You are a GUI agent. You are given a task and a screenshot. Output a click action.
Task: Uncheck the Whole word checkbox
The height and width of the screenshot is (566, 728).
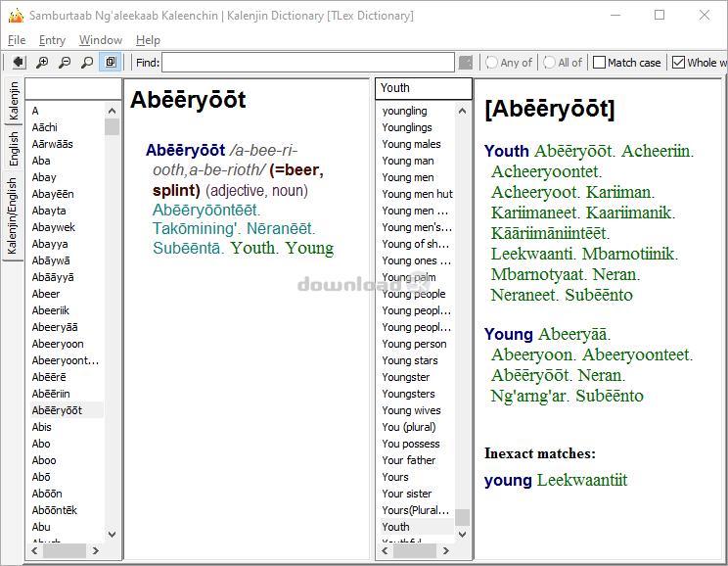(x=678, y=63)
